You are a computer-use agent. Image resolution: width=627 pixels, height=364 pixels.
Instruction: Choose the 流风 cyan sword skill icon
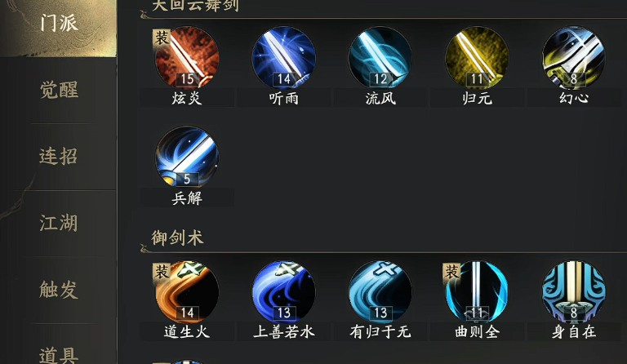(380, 57)
